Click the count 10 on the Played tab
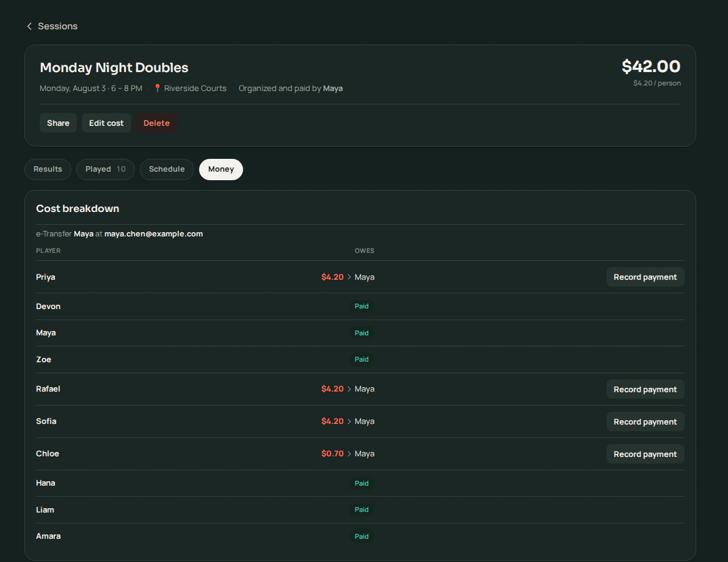Screen dimensions: 728x562 (121, 169)
